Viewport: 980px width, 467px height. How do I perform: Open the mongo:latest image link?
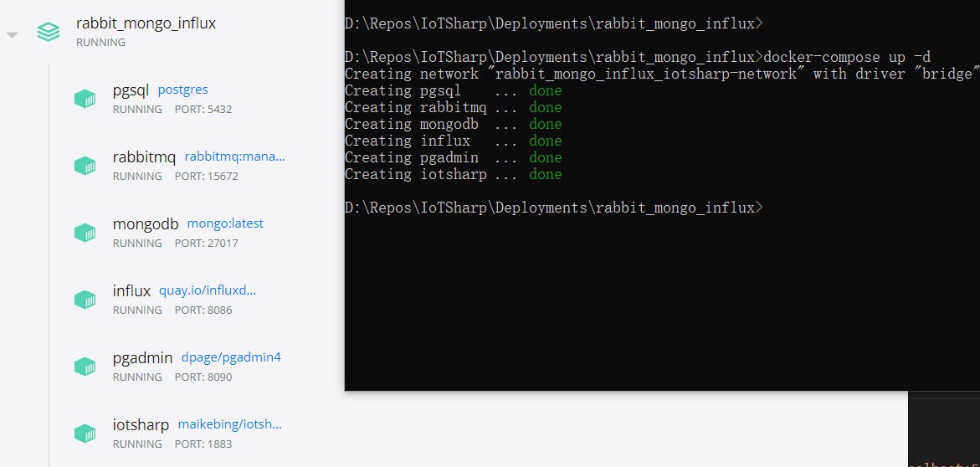pos(225,223)
